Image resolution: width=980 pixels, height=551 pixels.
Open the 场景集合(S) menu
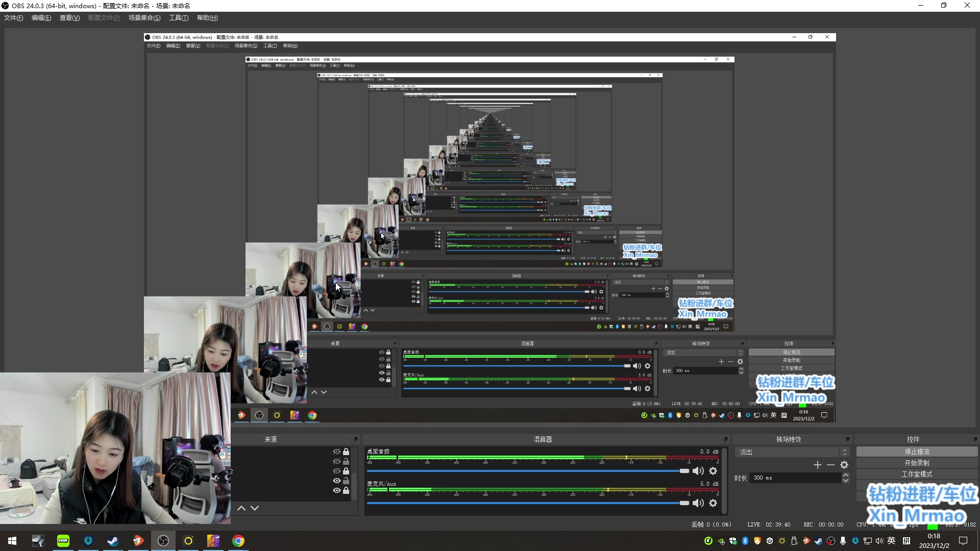[x=144, y=18]
